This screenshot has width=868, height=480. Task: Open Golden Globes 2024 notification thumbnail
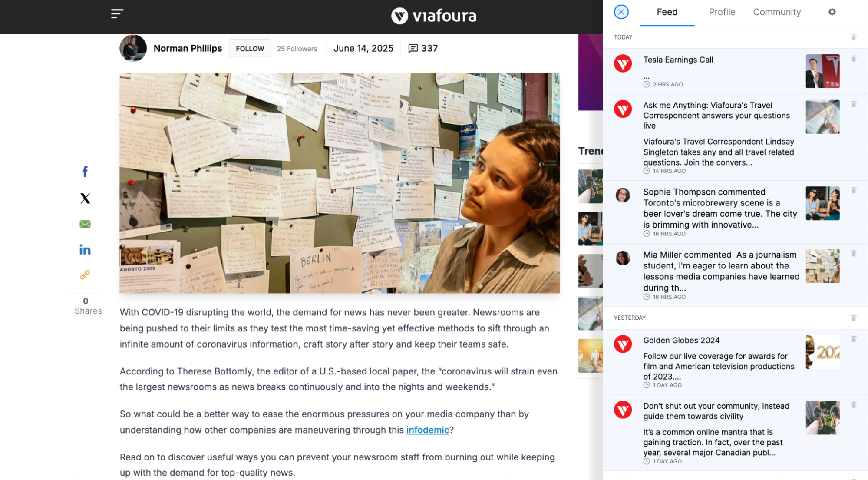822,352
